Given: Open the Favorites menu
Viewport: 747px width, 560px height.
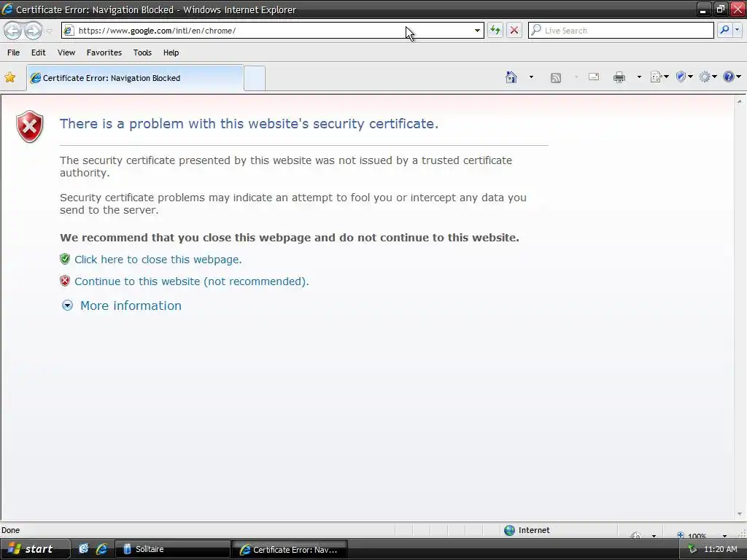Looking at the screenshot, I should click(x=104, y=52).
